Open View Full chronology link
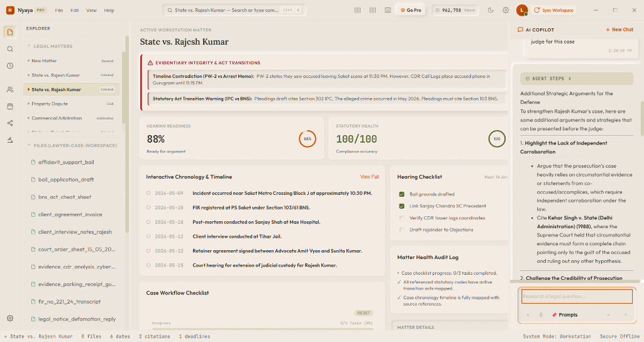This screenshot has height=342, width=644. tap(369, 177)
